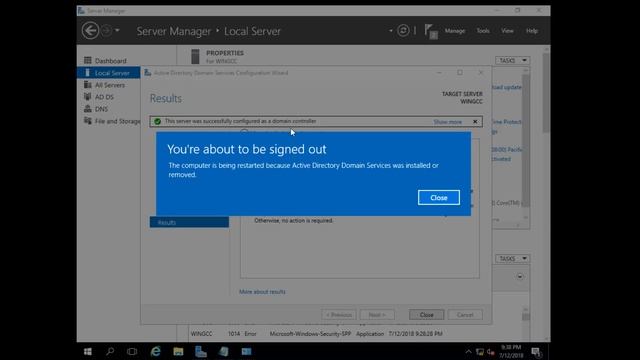The width and height of the screenshot is (640, 360).
Task: Click the wizard Next button
Action: [377, 315]
